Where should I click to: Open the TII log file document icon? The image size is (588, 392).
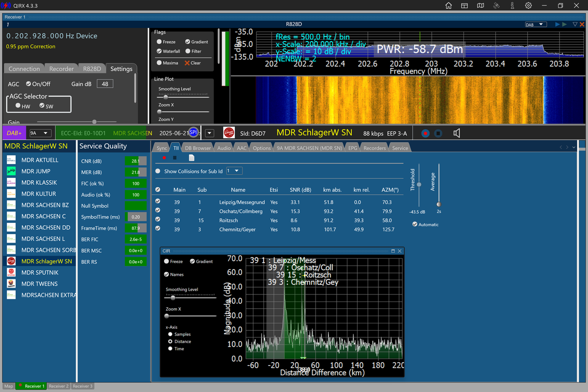click(192, 158)
